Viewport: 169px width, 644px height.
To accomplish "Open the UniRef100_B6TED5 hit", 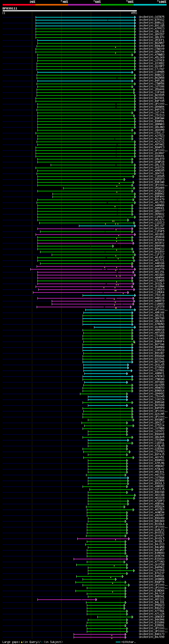I will 152,95.
